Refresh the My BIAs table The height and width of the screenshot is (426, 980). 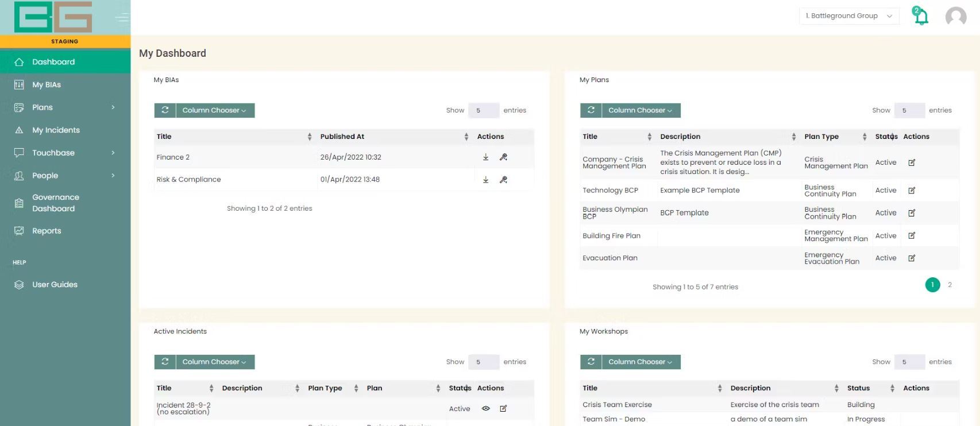[165, 110]
